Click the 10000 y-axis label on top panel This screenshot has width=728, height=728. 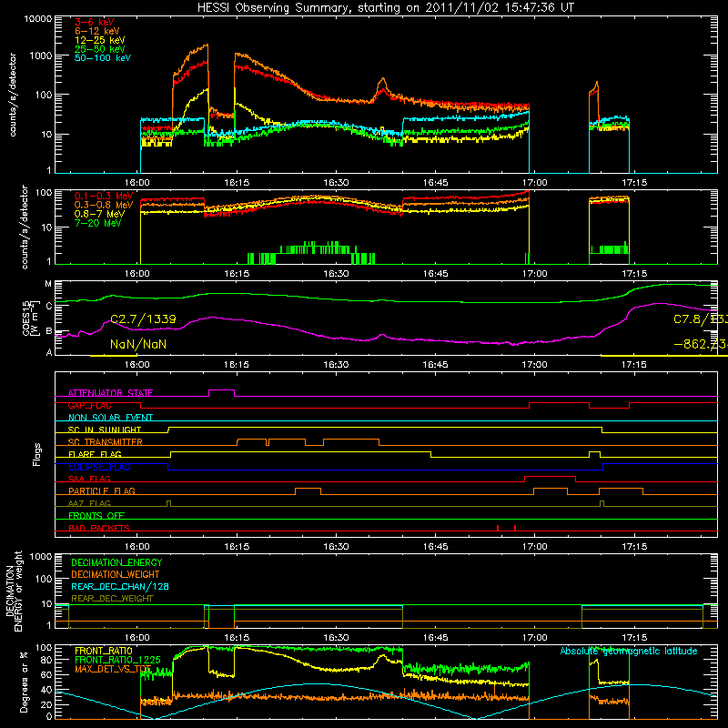[x=38, y=19]
